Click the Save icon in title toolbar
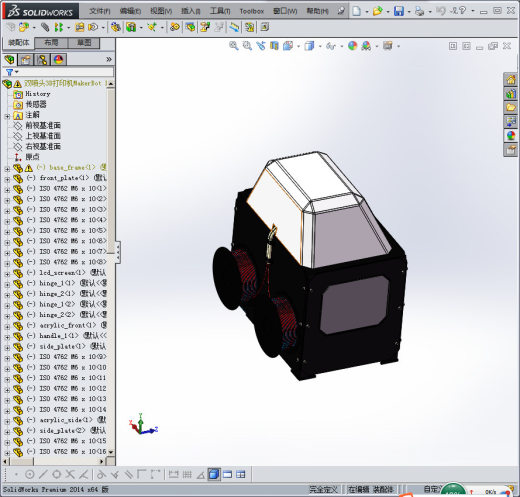This screenshot has width=520, height=497. click(399, 11)
